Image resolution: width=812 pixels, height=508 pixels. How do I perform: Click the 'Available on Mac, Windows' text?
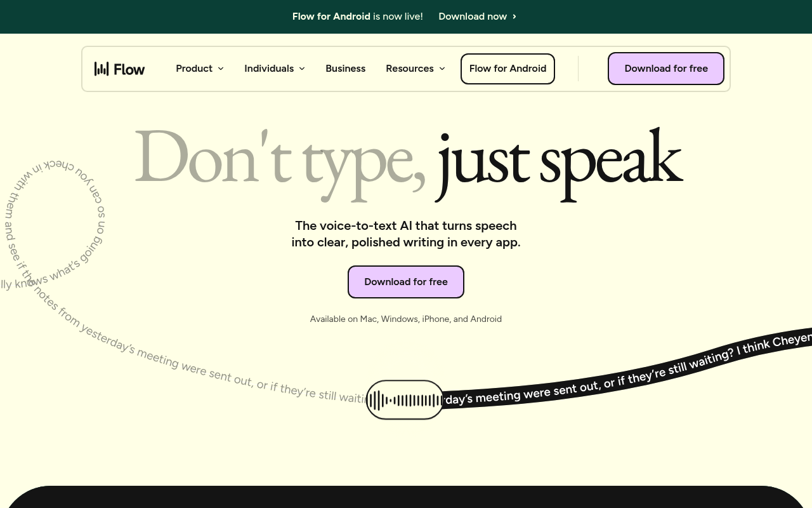405,319
